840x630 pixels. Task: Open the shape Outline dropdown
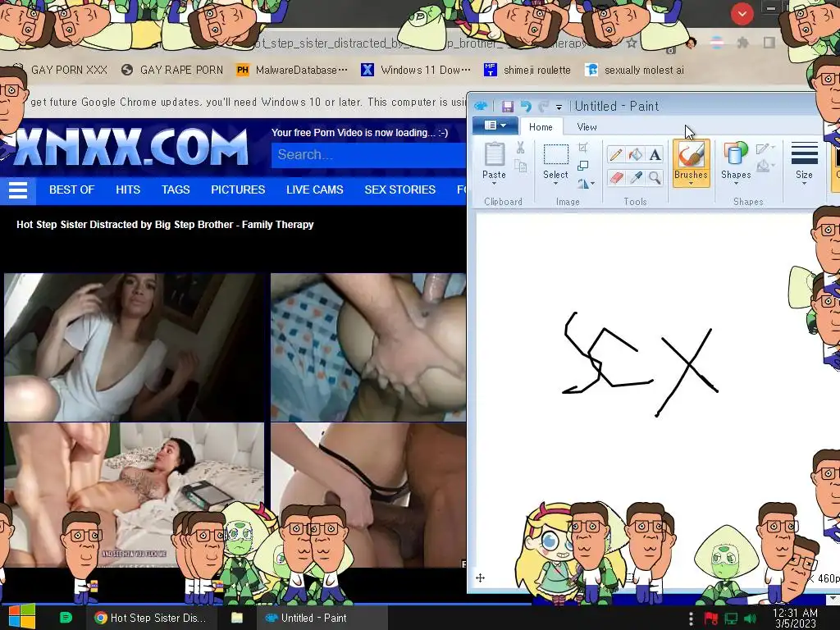765,149
